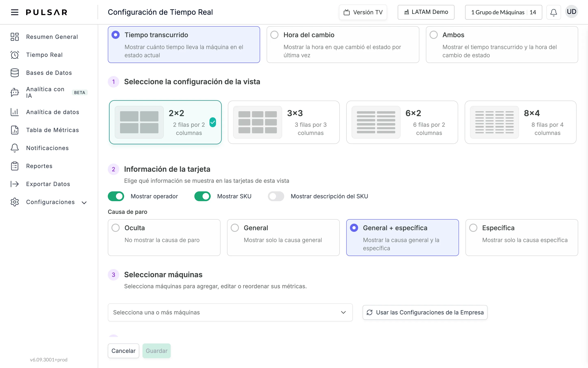Image resolution: width=588 pixels, height=368 pixels.
Task: Select the Ambos radio option
Action: pos(433,35)
